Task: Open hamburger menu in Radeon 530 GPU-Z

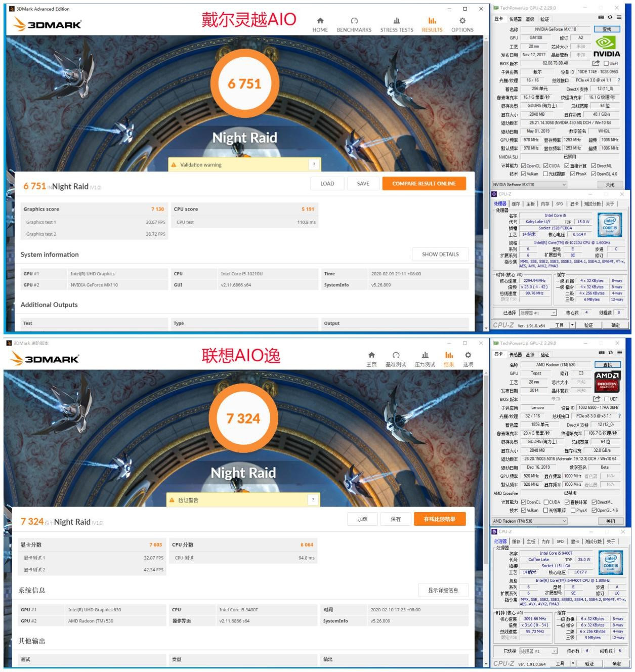Action: [x=619, y=353]
